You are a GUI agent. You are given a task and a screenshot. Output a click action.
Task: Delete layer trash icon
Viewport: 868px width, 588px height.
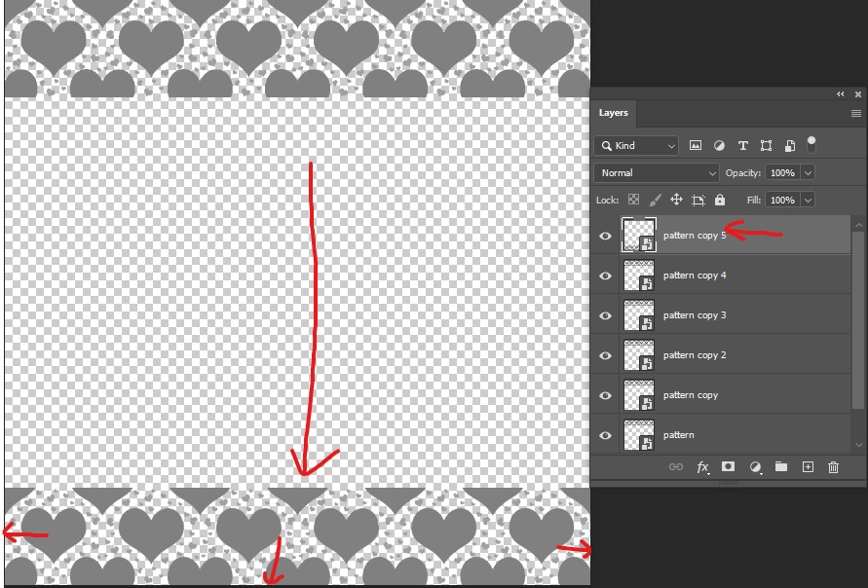tap(833, 467)
